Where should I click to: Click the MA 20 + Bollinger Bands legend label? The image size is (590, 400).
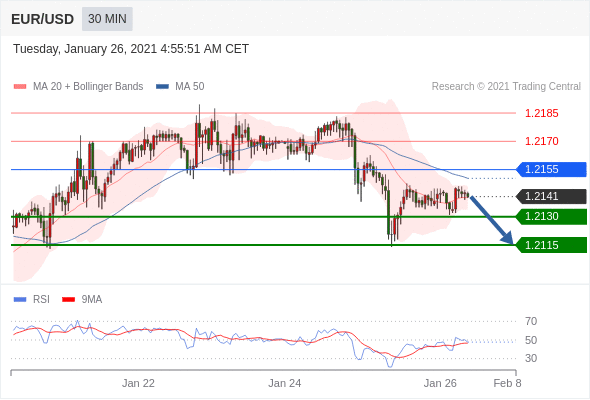(88, 87)
